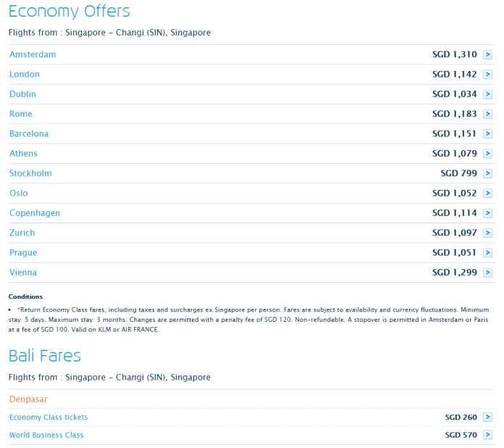The width and height of the screenshot is (504, 448).
Task: Click the Economy Class tickets link
Action: click(x=49, y=417)
